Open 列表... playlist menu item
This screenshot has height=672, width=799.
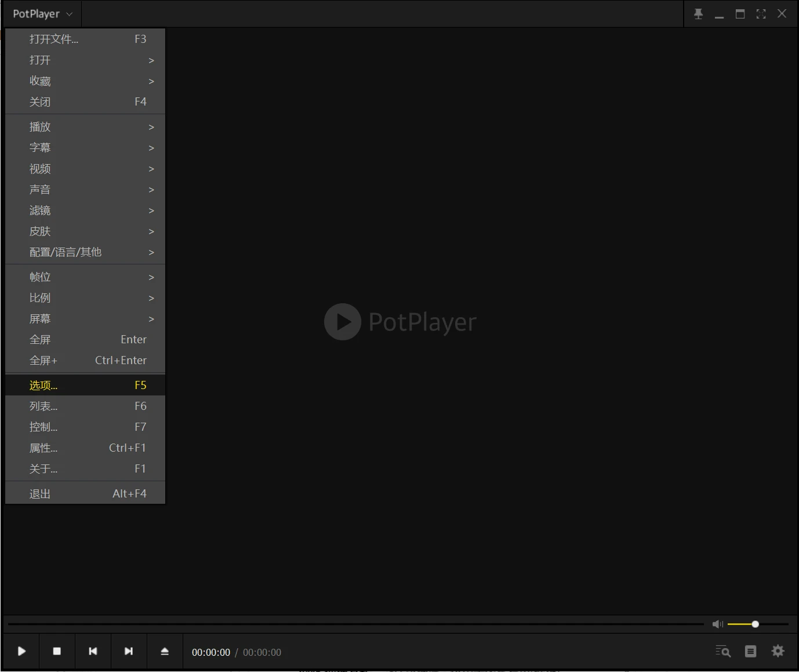(85, 406)
